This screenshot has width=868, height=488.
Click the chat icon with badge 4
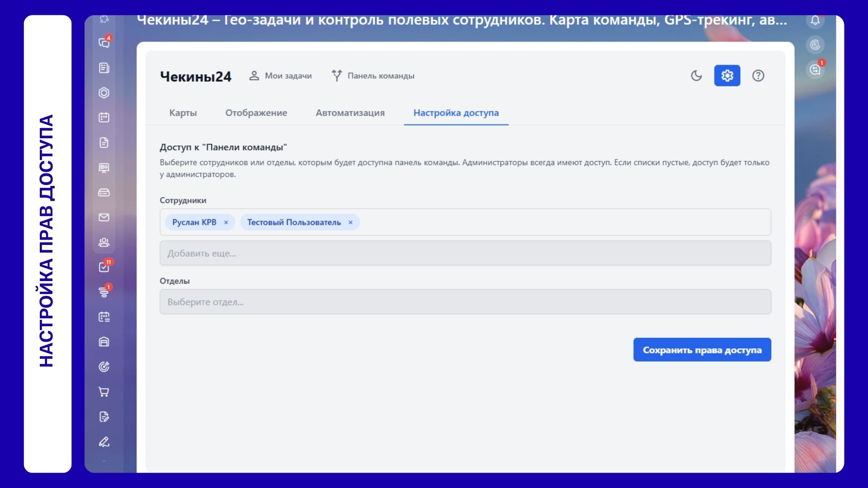point(104,43)
